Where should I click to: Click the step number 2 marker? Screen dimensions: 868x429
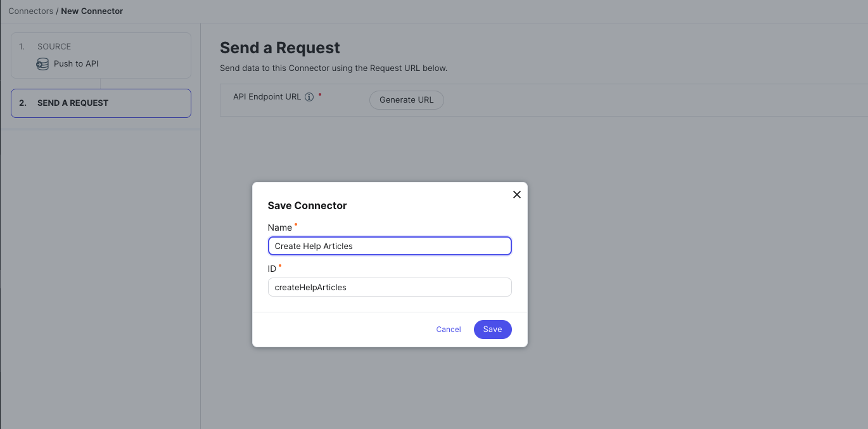tap(23, 103)
